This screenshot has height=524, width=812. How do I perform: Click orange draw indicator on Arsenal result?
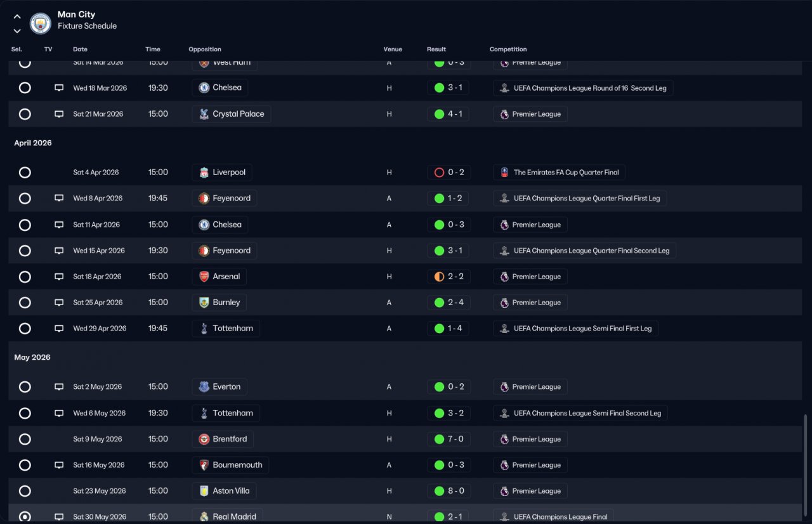pyautogui.click(x=439, y=277)
